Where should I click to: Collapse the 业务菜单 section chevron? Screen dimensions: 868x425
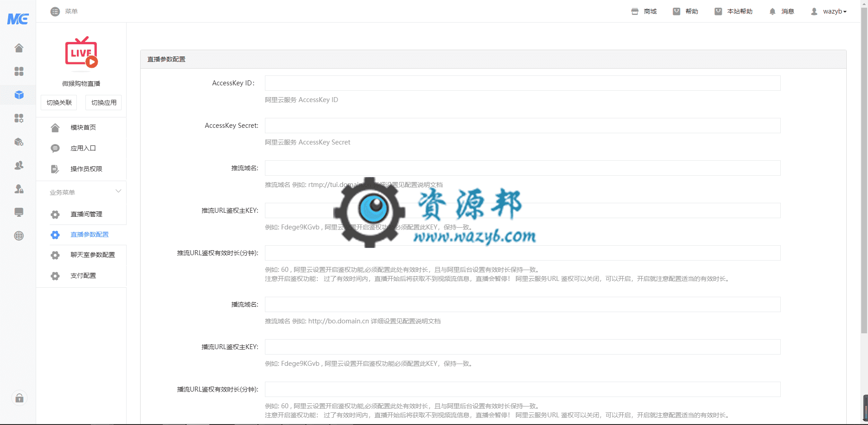pyautogui.click(x=118, y=191)
